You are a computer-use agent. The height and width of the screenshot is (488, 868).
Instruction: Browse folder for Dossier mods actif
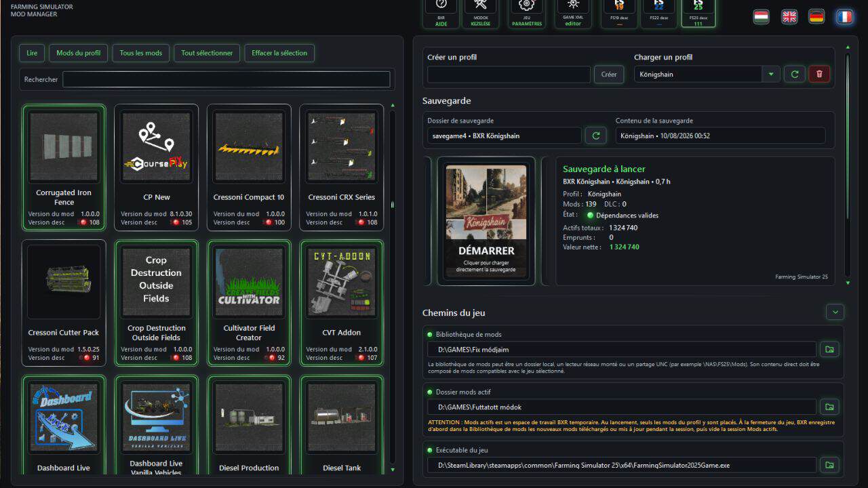pyautogui.click(x=828, y=407)
